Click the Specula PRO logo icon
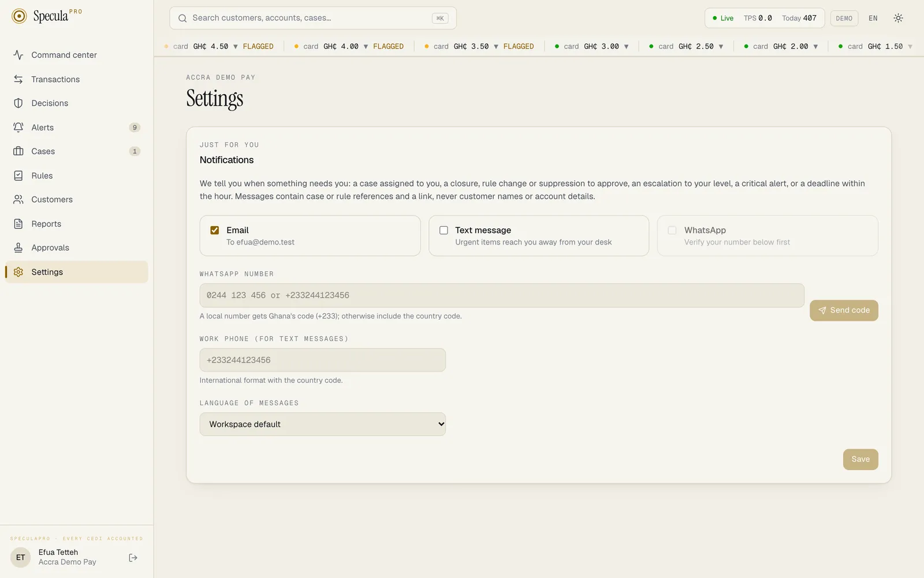The height and width of the screenshot is (578, 924). [x=19, y=16]
